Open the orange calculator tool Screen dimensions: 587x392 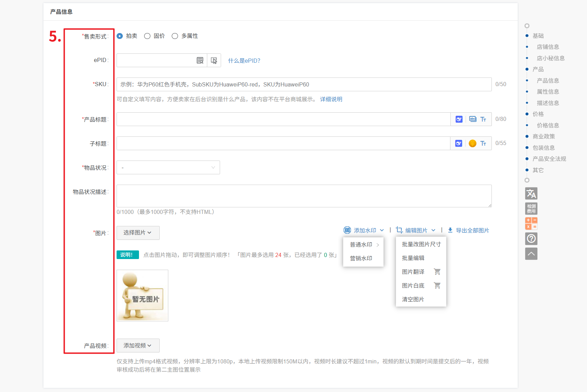point(531,223)
